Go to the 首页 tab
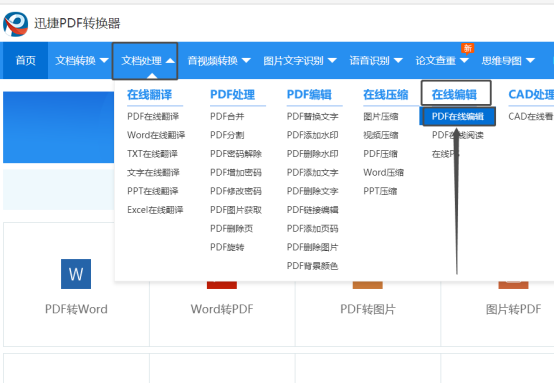This screenshot has height=384, width=554. click(25, 60)
